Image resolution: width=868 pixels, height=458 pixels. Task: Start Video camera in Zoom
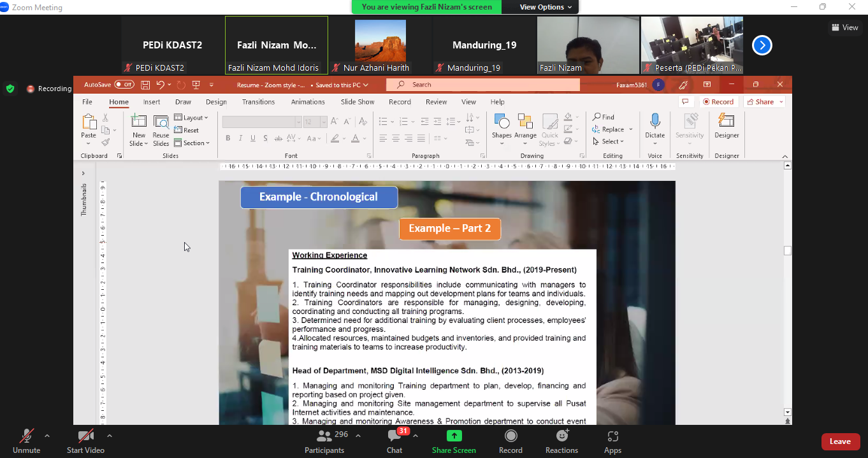pyautogui.click(x=85, y=436)
